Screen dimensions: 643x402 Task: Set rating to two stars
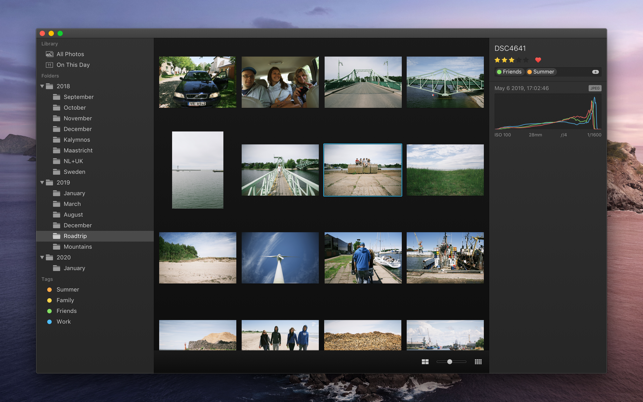click(504, 60)
